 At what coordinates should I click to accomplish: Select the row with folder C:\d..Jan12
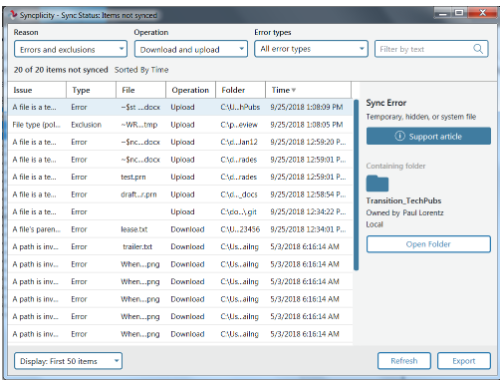coord(180,142)
